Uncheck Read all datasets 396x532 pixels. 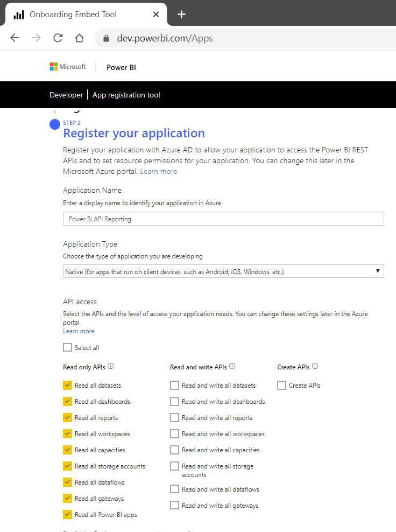pyautogui.click(x=67, y=385)
